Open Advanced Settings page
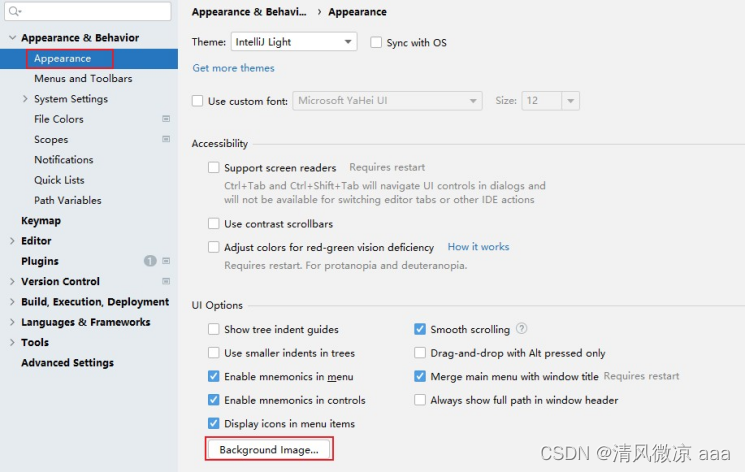Viewport: 745px width, 472px height. click(67, 363)
